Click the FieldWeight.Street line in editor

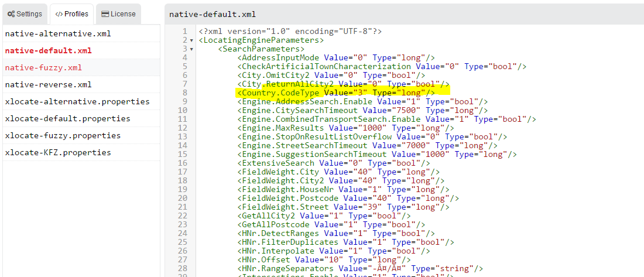click(x=340, y=207)
